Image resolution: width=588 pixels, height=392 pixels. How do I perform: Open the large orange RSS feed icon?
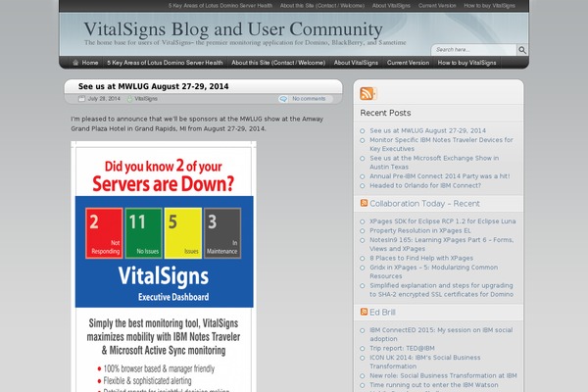(367, 93)
